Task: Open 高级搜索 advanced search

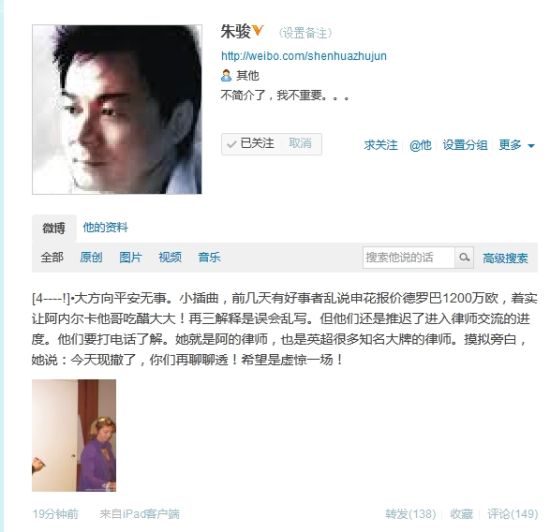Action: tap(505, 258)
